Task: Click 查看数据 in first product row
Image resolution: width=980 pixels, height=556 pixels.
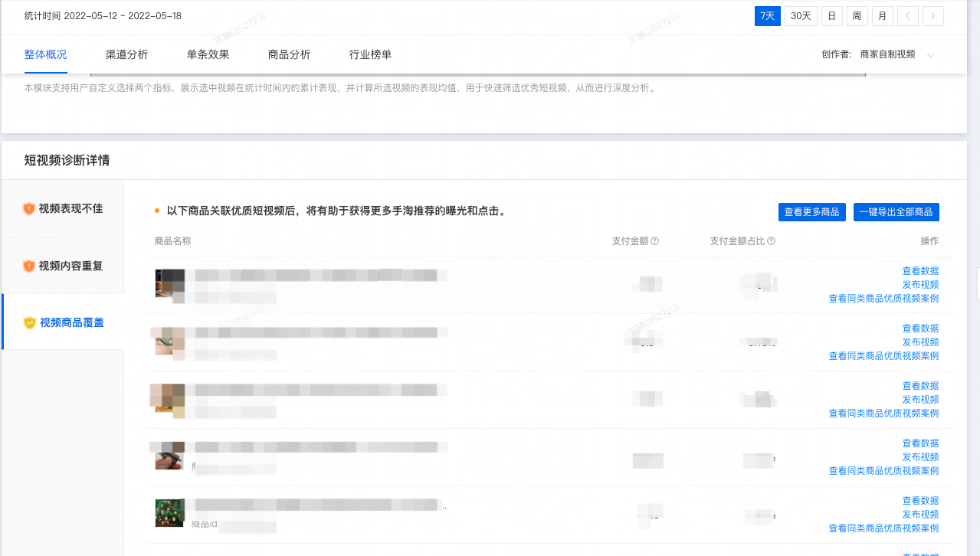Action: pyautogui.click(x=920, y=270)
